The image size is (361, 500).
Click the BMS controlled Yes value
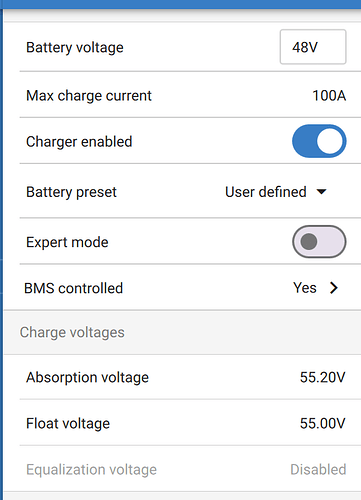pos(305,288)
